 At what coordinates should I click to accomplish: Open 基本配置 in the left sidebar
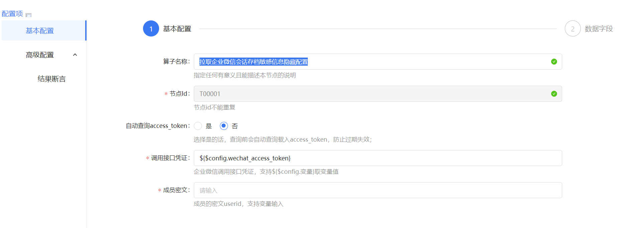pyautogui.click(x=40, y=31)
